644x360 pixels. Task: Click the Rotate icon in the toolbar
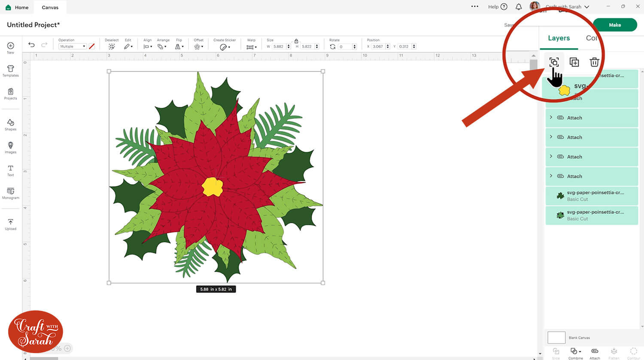click(332, 46)
